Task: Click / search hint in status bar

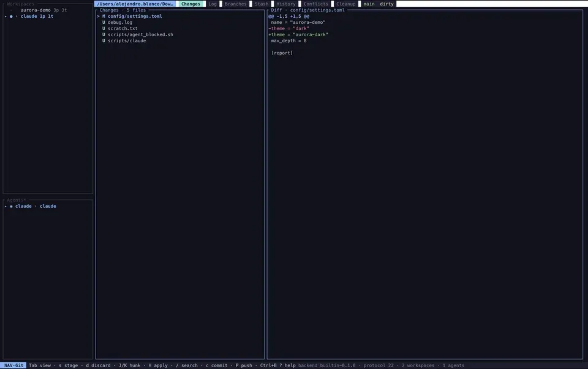Action: tap(187, 365)
